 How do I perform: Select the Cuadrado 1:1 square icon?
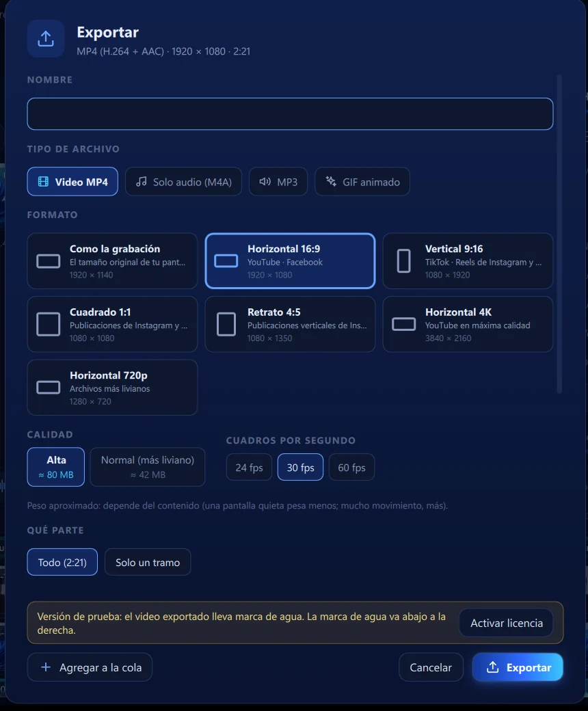point(49,324)
